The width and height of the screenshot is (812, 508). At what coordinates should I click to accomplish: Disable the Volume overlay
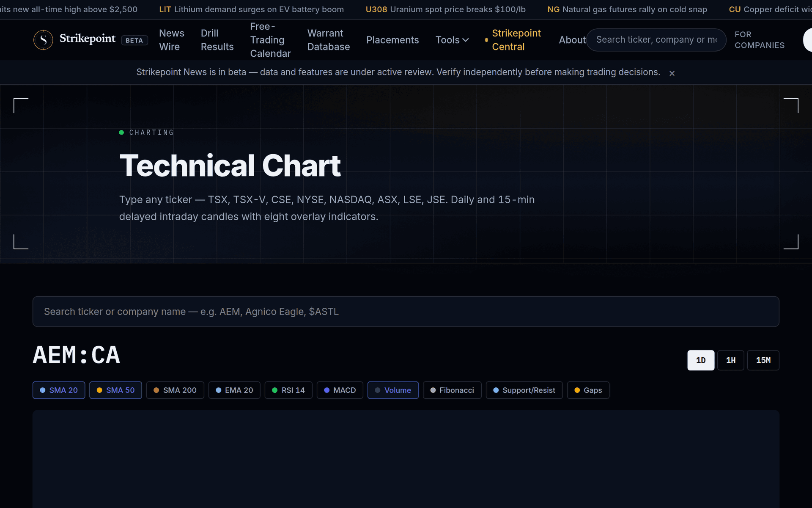(393, 390)
